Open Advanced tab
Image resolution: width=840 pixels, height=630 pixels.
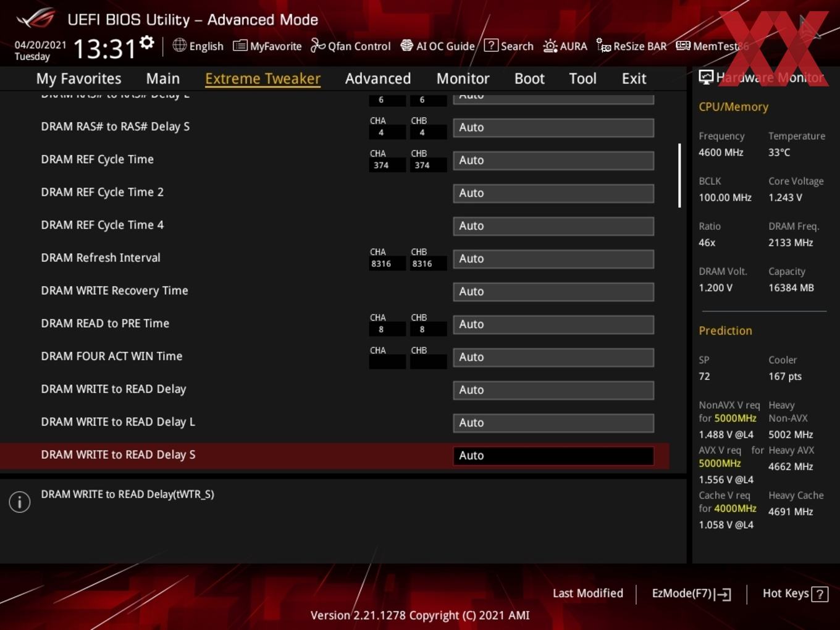[x=378, y=78]
